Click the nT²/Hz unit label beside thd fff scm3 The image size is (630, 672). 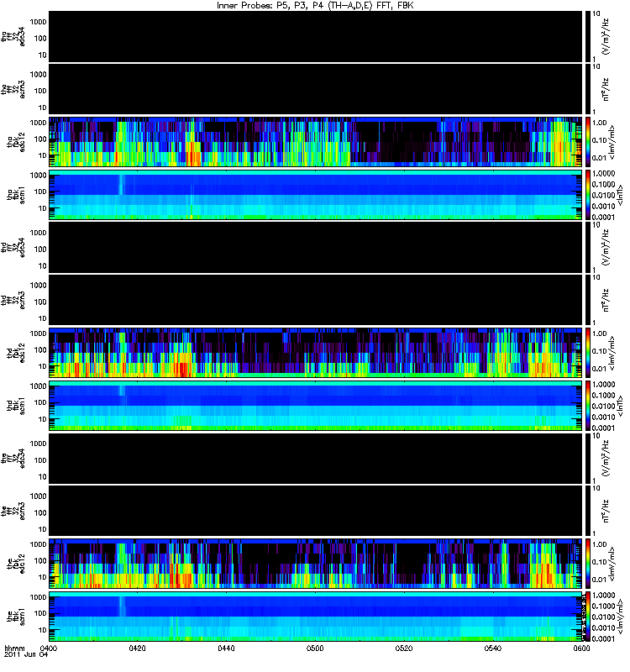click(x=606, y=301)
